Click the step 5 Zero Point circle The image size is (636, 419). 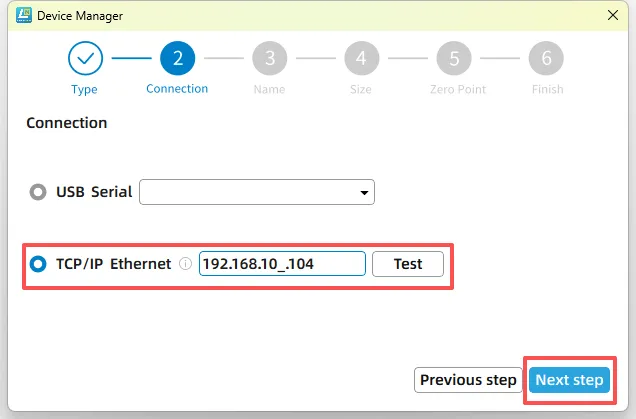click(454, 58)
